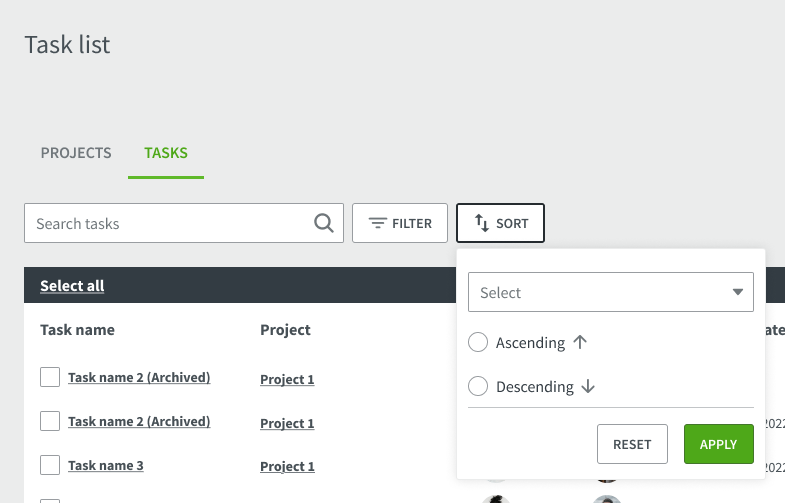Switch to the PROJECTS tab

76,153
